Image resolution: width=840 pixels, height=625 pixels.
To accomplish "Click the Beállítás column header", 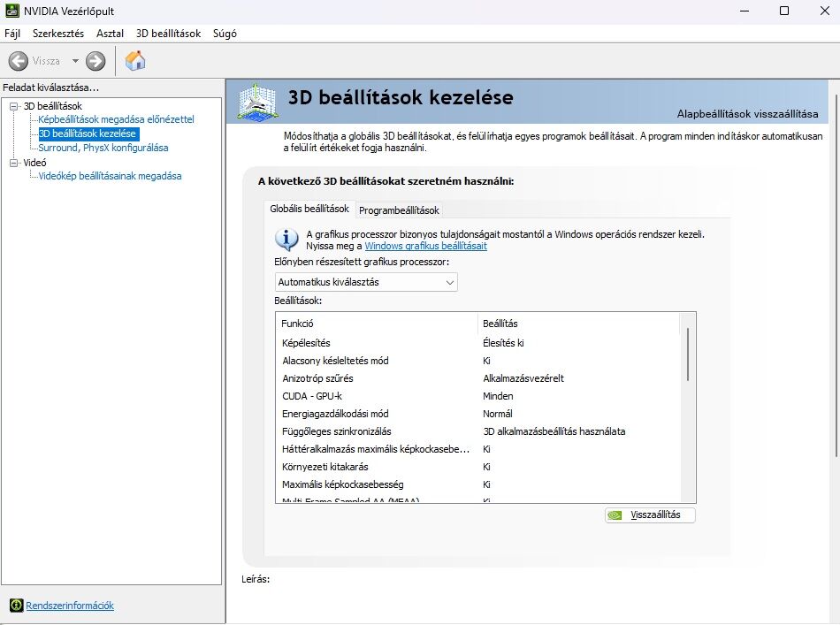I will [578, 324].
